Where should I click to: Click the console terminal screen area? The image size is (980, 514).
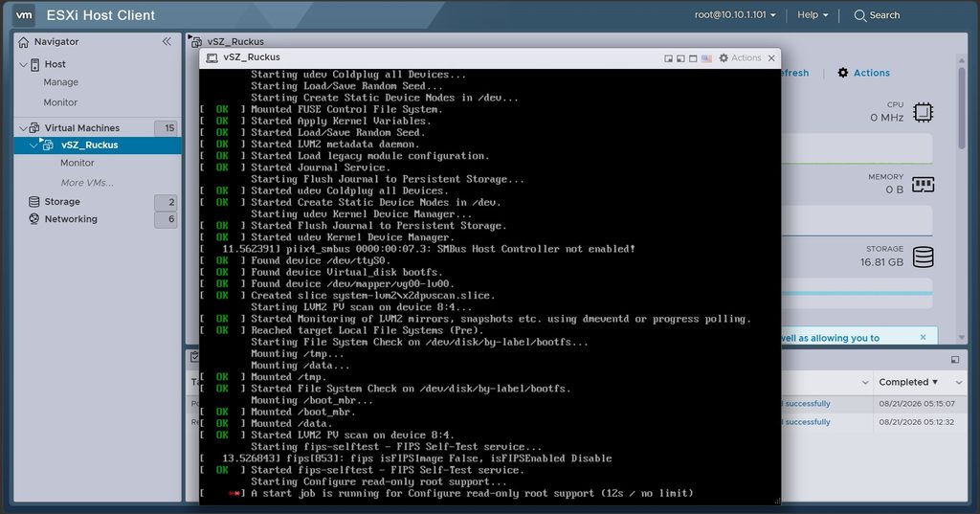tap(490, 286)
